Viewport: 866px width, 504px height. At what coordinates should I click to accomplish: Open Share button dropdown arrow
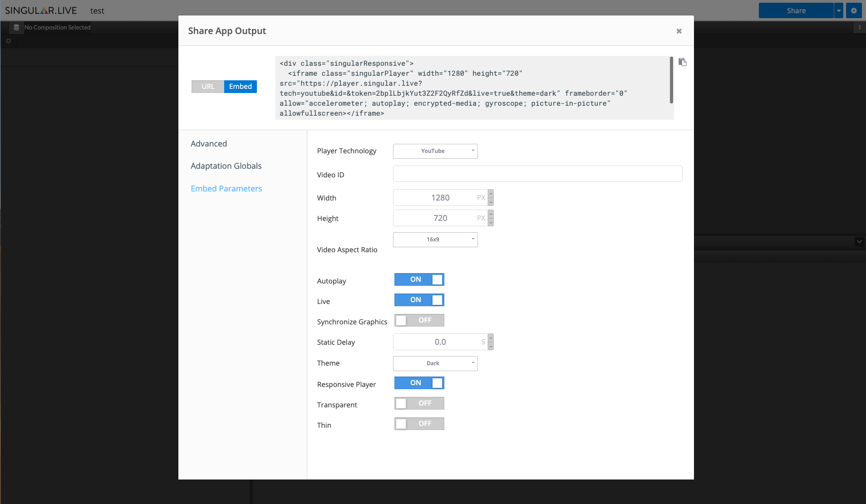839,10
